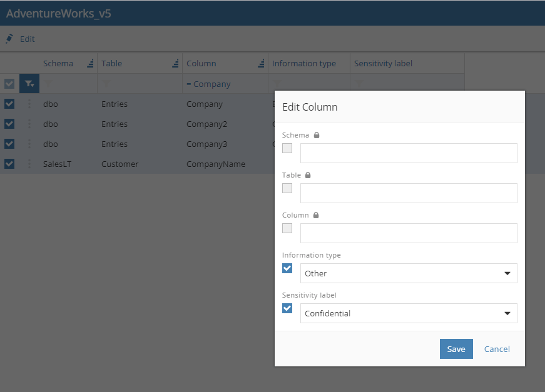Click the Edit pencil icon in toolbar
Screen dimensions: 545x392
coord(9,39)
